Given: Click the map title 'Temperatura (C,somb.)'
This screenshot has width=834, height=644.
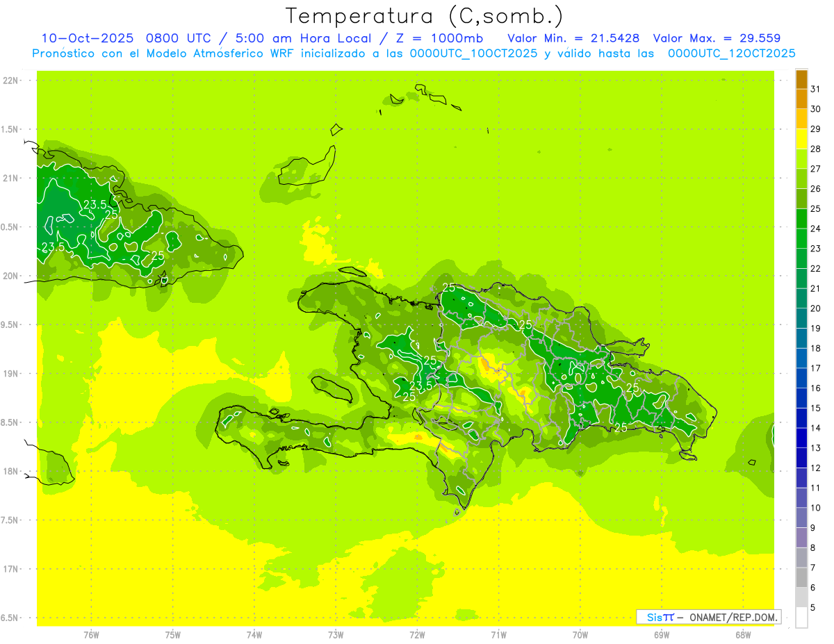Looking at the screenshot, I should coord(425,16).
